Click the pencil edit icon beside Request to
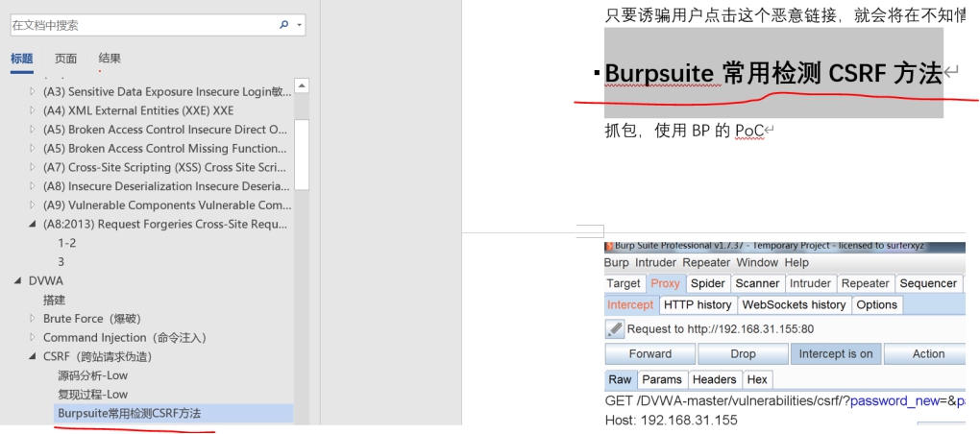The height and width of the screenshot is (434, 980). pyautogui.click(x=615, y=328)
